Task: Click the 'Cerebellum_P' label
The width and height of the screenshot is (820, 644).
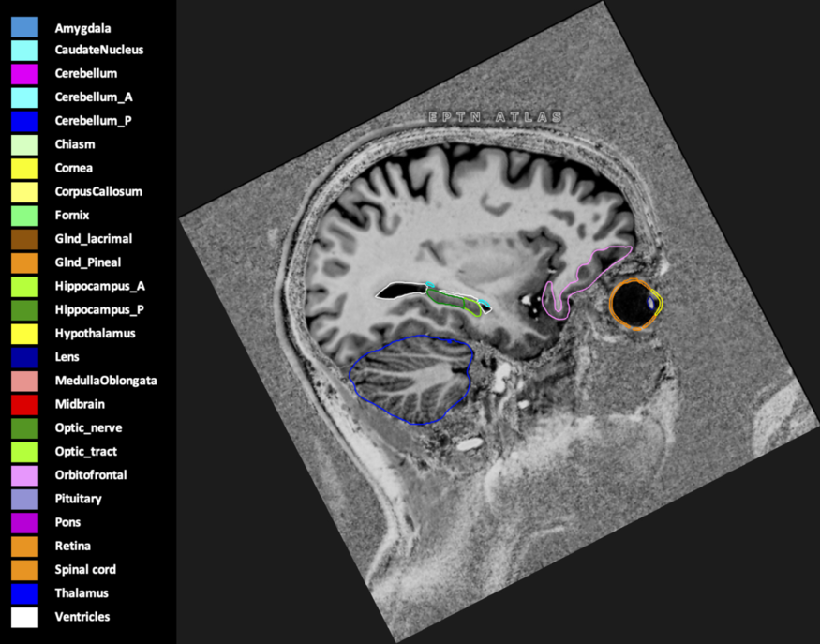Action: 93,121
